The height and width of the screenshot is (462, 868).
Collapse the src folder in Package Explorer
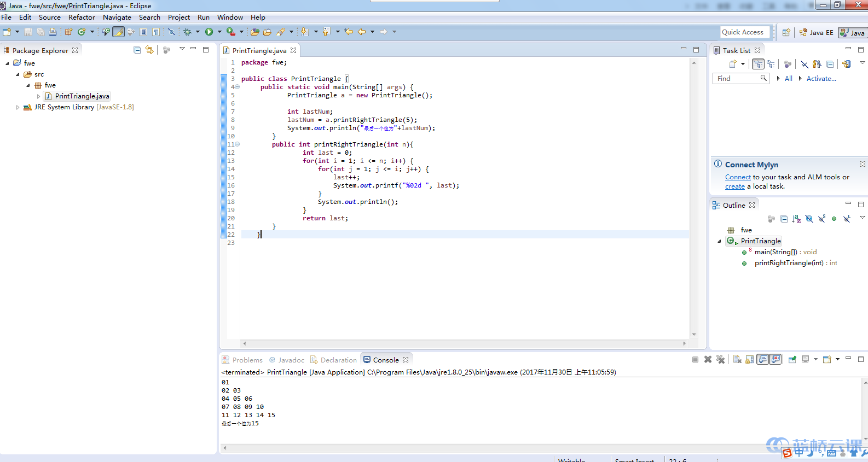[x=18, y=74]
